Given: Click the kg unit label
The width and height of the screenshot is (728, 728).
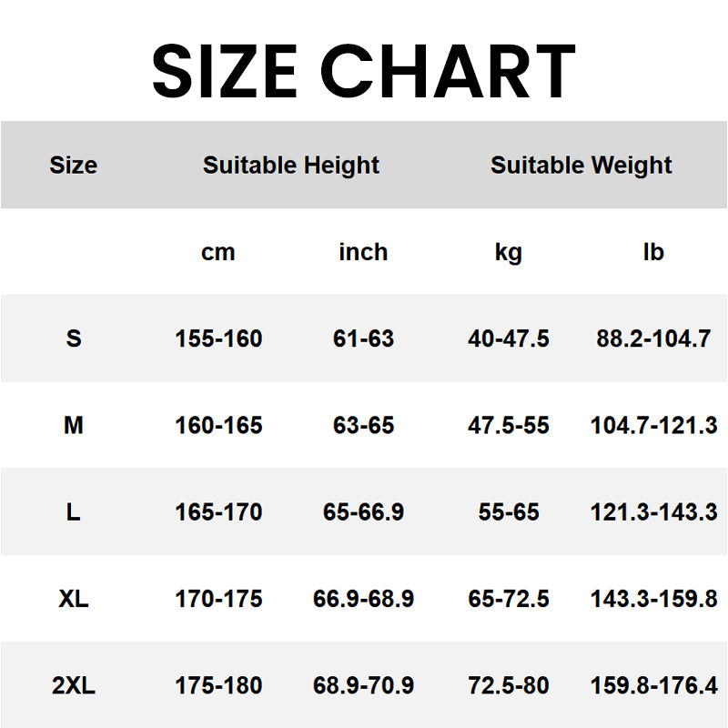Looking at the screenshot, I should click(508, 252).
